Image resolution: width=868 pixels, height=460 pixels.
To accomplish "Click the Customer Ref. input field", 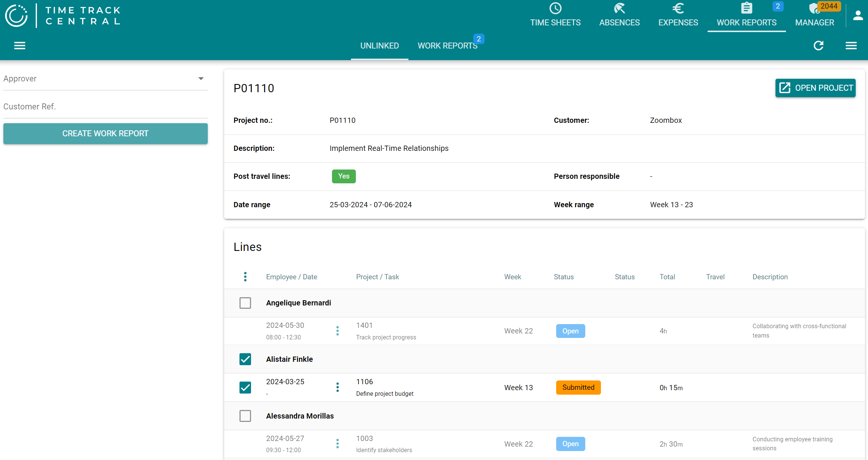I will [106, 107].
